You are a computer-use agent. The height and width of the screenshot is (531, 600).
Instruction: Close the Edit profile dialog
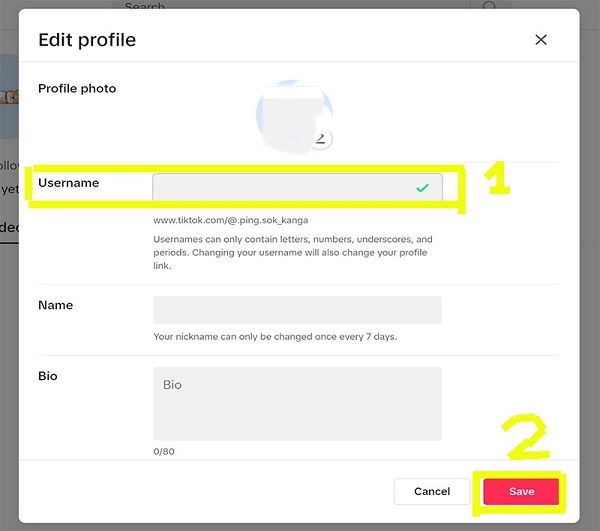coord(541,40)
